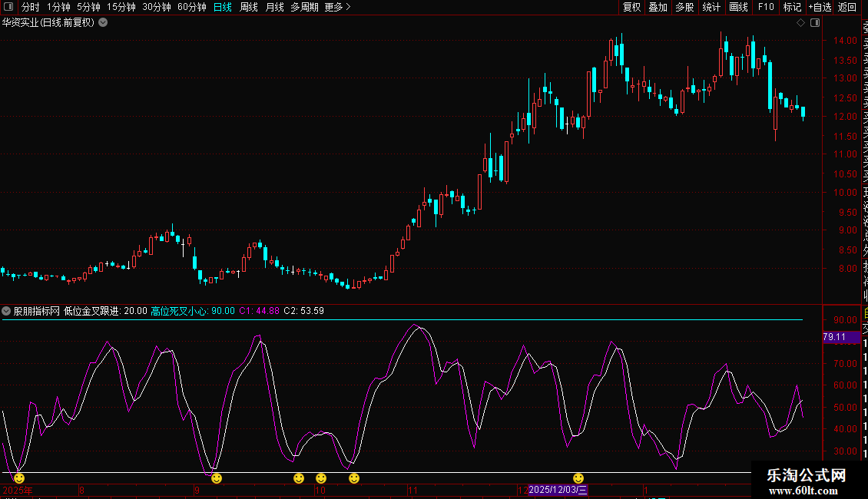Select the 月线 monthly chart
Viewport: 868px width, 499px height.
274,8
